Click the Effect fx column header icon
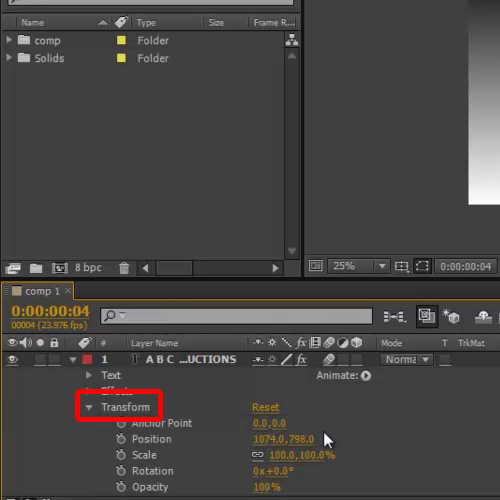 coord(301,343)
